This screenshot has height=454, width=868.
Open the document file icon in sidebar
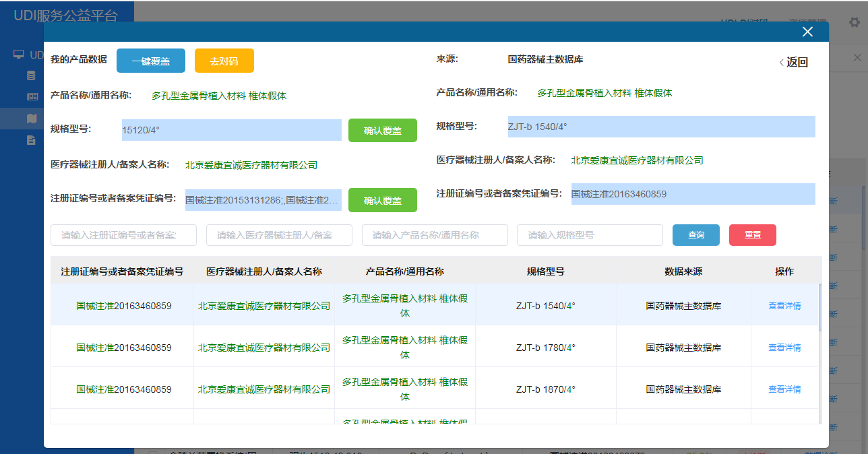[x=31, y=140]
